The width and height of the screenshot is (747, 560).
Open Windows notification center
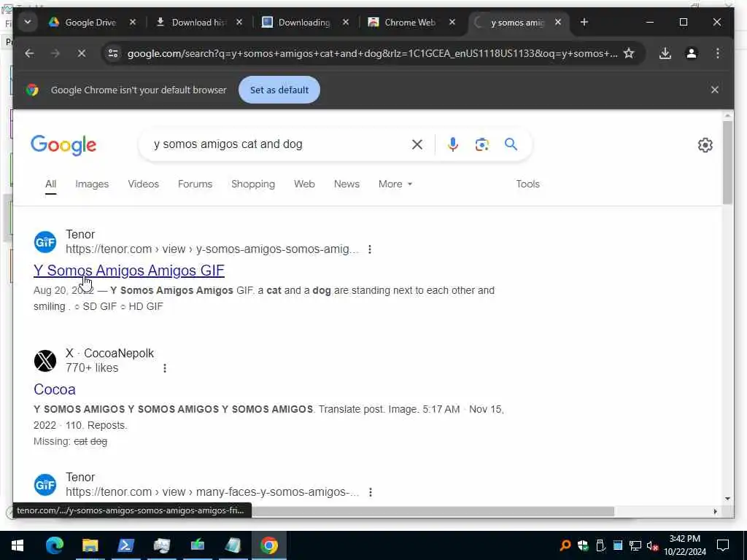(723, 545)
